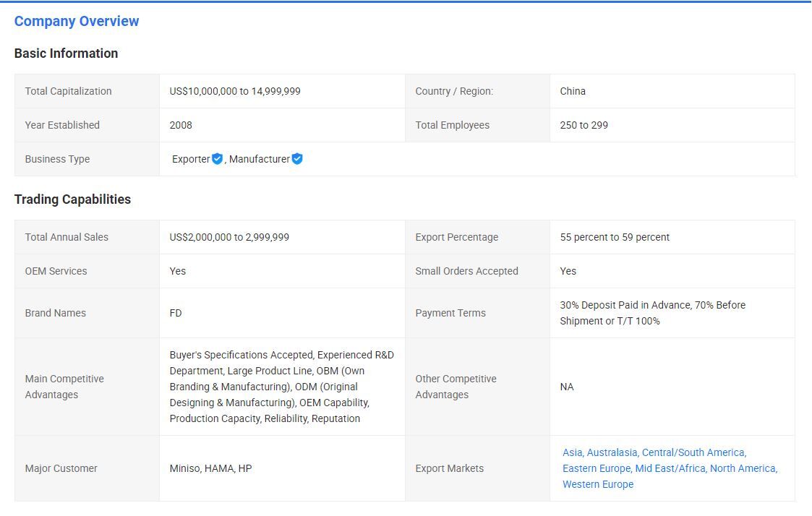812x516 pixels.
Task: Click the Basic Information section heading
Action: click(66, 53)
